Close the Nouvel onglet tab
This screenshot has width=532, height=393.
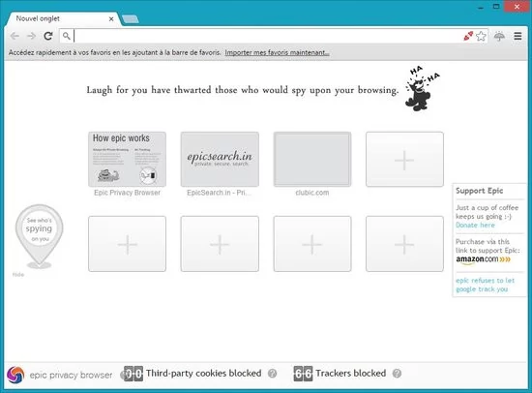pyautogui.click(x=111, y=19)
